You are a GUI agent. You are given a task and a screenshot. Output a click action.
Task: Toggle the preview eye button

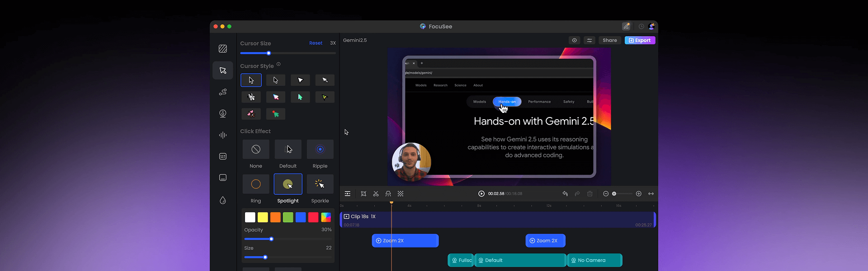point(575,40)
